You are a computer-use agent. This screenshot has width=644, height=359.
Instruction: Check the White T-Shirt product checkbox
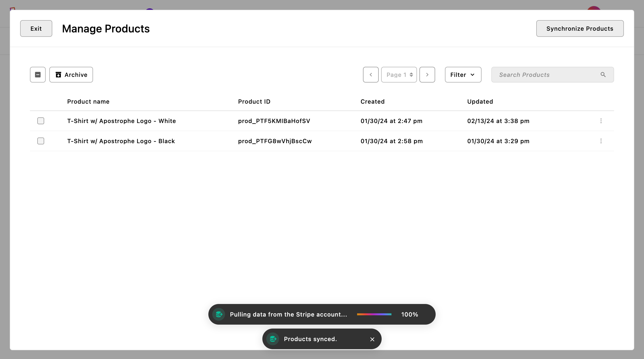[x=40, y=121]
